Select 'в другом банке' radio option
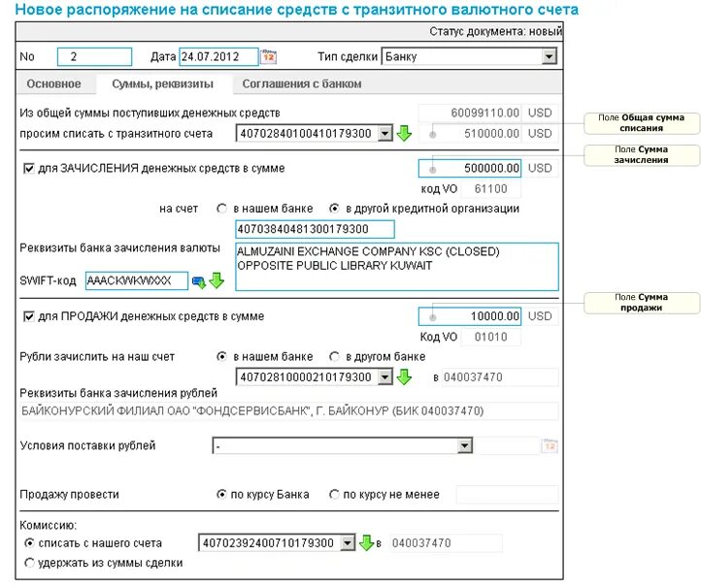Image resolution: width=701 pixels, height=588 pixels. 334,356
